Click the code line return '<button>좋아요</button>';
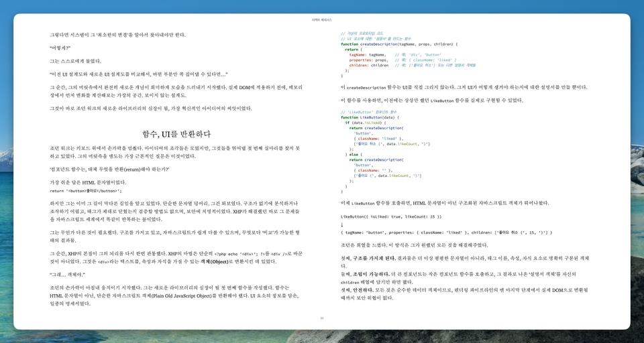The image size is (644, 343). tap(86, 191)
